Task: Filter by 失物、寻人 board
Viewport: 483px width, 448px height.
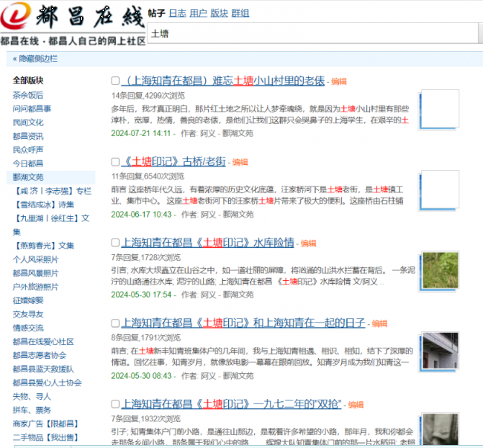Action: click(32, 396)
